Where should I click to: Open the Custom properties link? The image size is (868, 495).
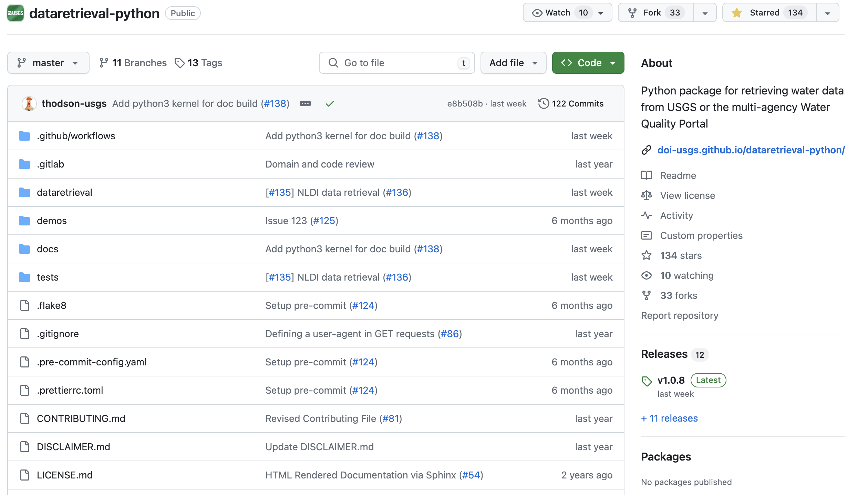coord(701,235)
